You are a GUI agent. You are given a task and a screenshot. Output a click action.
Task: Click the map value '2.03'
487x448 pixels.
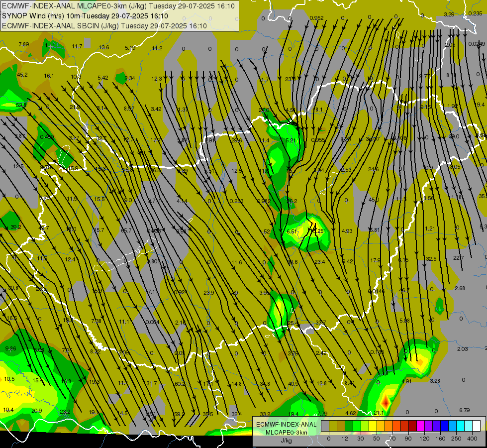463,349
